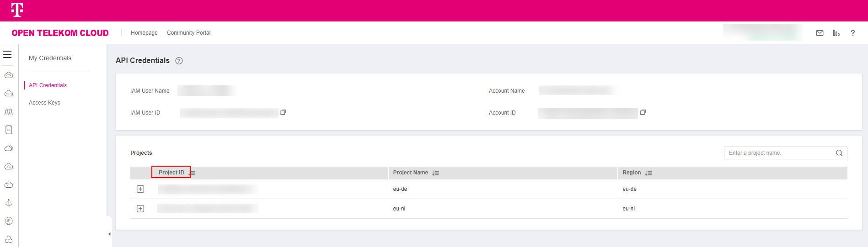Click the magnifier icon in project search
868x247 pixels.
click(x=839, y=153)
